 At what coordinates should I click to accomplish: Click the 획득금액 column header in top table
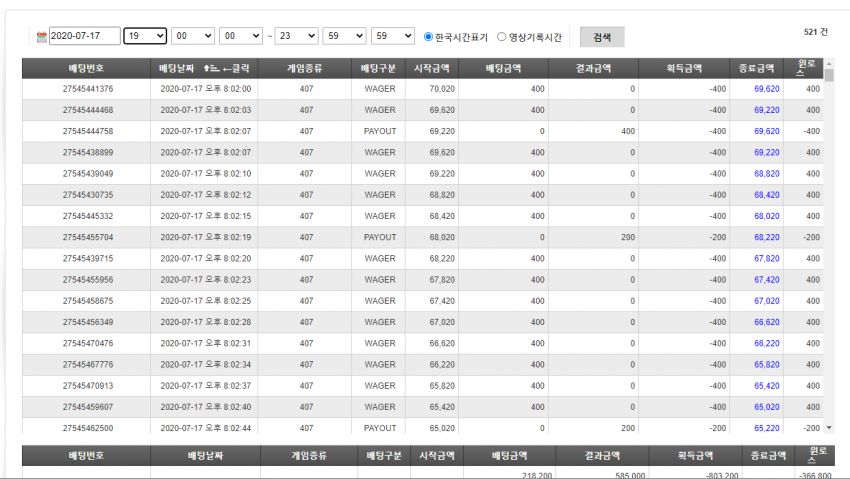[684, 68]
